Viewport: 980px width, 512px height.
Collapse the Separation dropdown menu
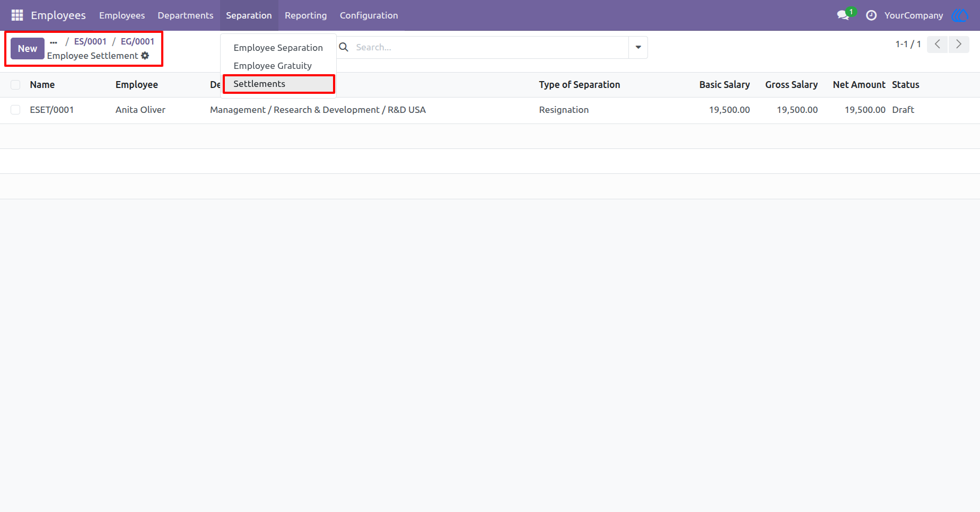[249, 15]
